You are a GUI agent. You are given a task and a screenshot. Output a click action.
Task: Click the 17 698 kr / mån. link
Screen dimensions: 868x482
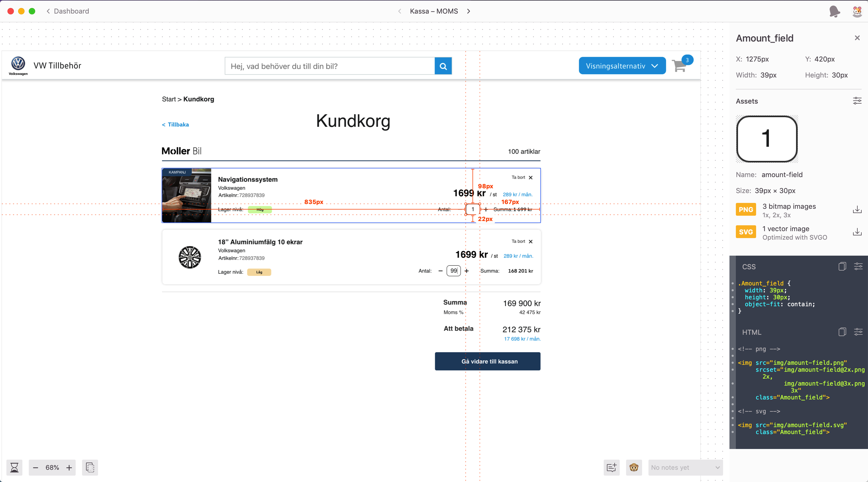coord(522,339)
